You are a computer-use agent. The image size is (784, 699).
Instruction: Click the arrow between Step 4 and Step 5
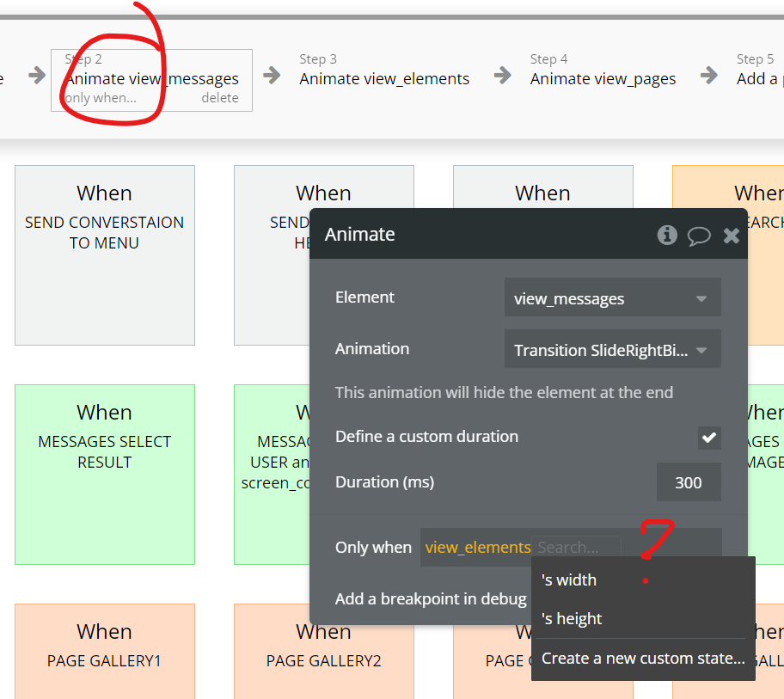tap(709, 76)
